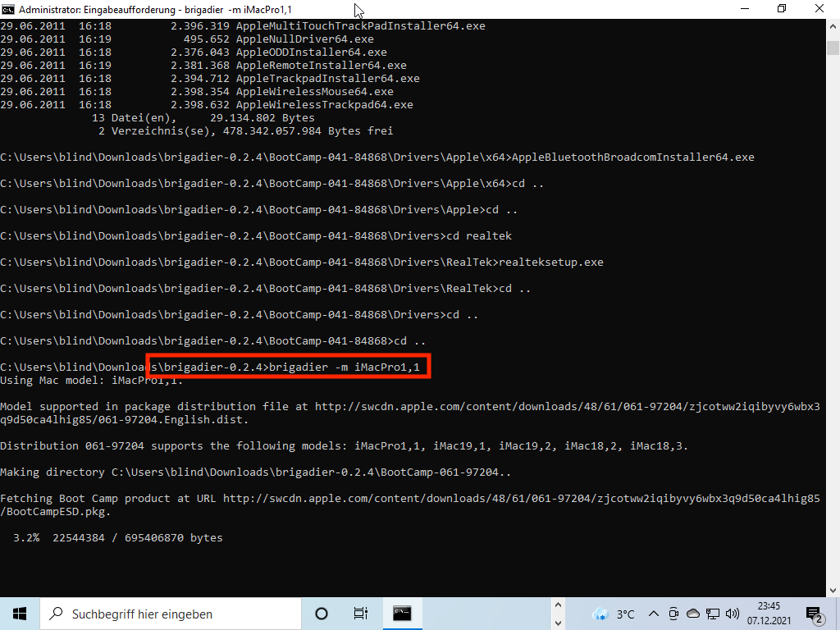Viewport: 840px width, 630px height.
Task: Close the Eingabeaufforderung window
Action: (819, 9)
